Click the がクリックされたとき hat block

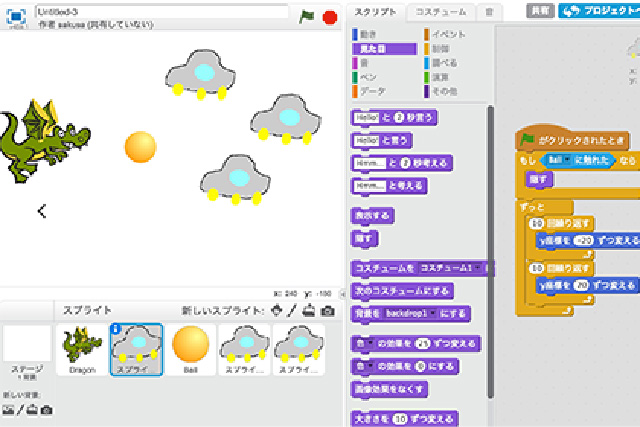[572, 139]
